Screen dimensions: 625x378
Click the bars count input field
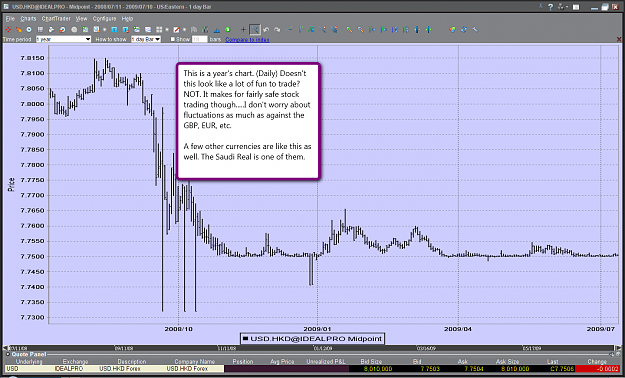point(200,39)
